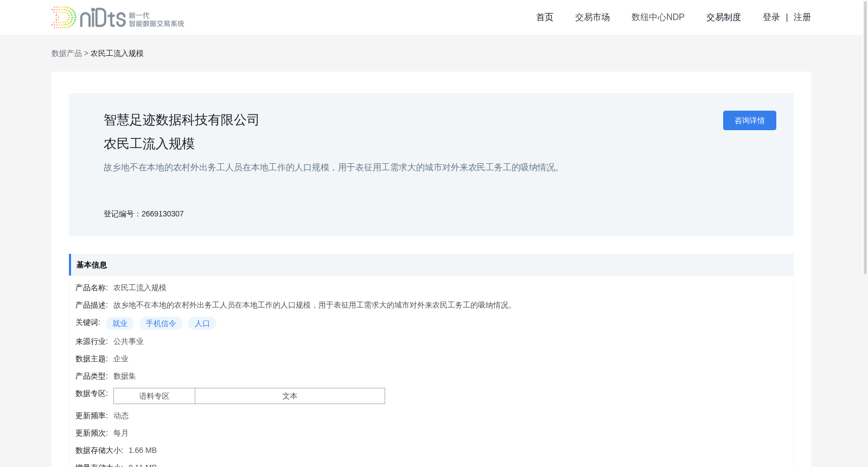Click 1.66 MB storage size value
The width and height of the screenshot is (868, 467).
(x=143, y=450)
